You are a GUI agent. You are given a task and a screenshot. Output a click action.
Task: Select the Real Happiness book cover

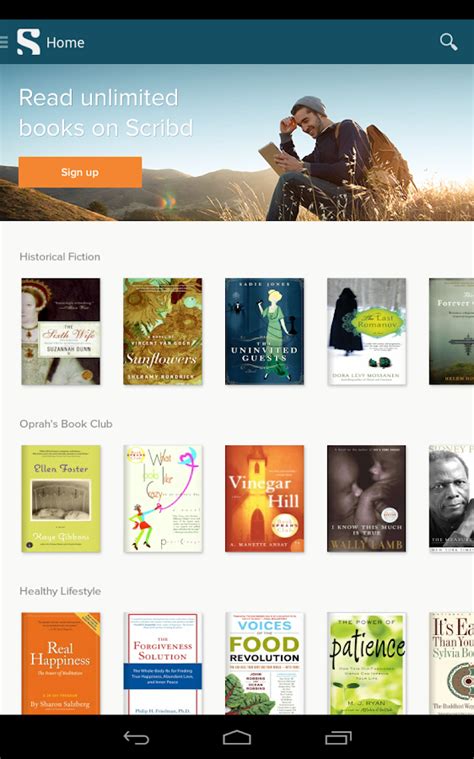61,663
